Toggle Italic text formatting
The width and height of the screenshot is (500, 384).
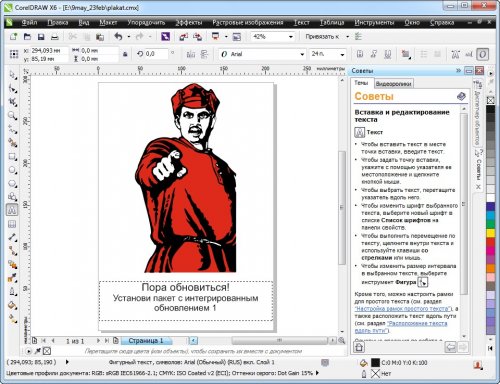(x=374, y=54)
